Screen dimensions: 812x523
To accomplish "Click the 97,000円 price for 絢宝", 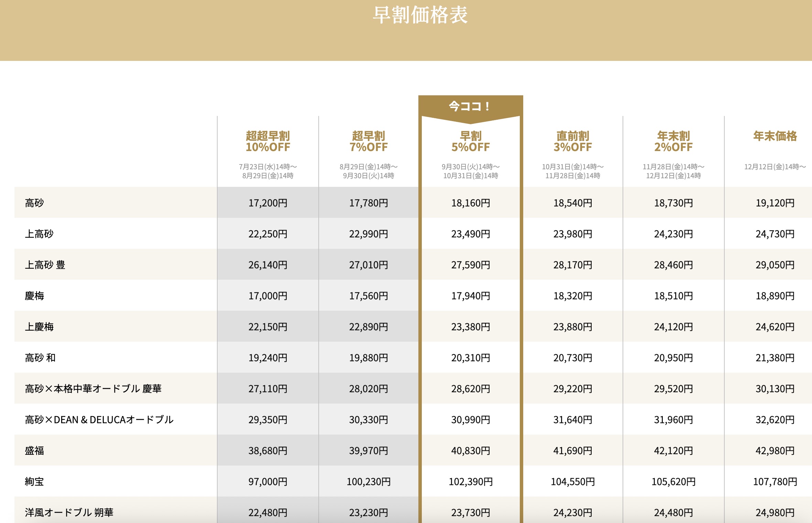I will (268, 482).
